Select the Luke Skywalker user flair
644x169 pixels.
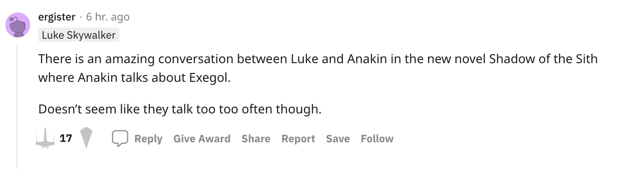click(x=79, y=35)
